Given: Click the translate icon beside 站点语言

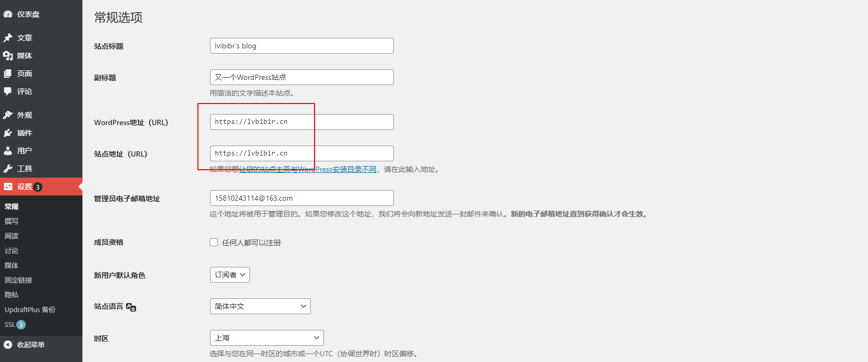Looking at the screenshot, I should coord(131,307).
